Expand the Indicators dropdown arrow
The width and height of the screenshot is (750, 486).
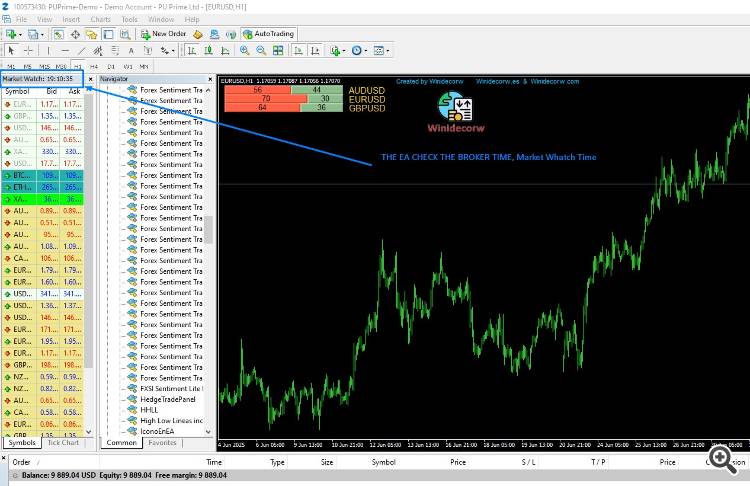(344, 51)
